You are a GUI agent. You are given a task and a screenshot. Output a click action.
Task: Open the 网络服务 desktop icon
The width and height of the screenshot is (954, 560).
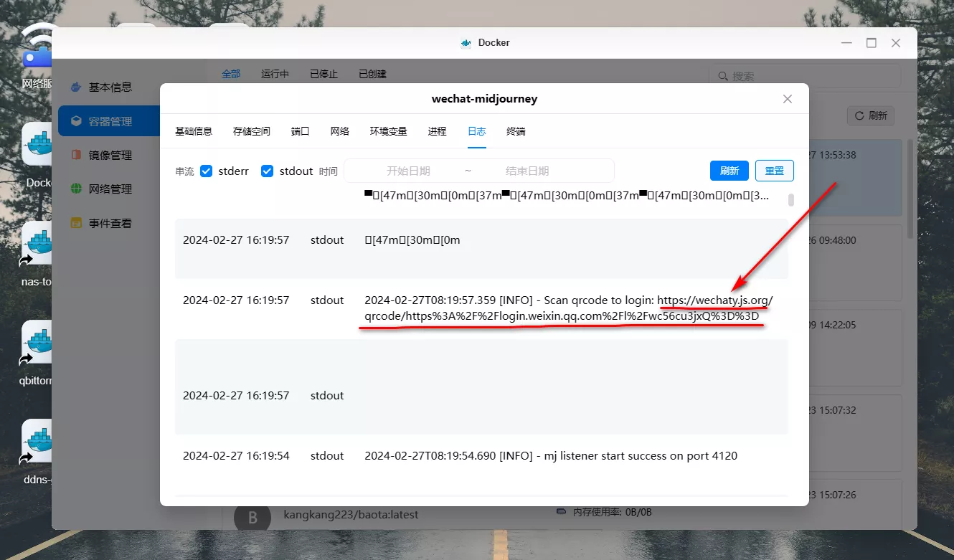pyautogui.click(x=37, y=57)
